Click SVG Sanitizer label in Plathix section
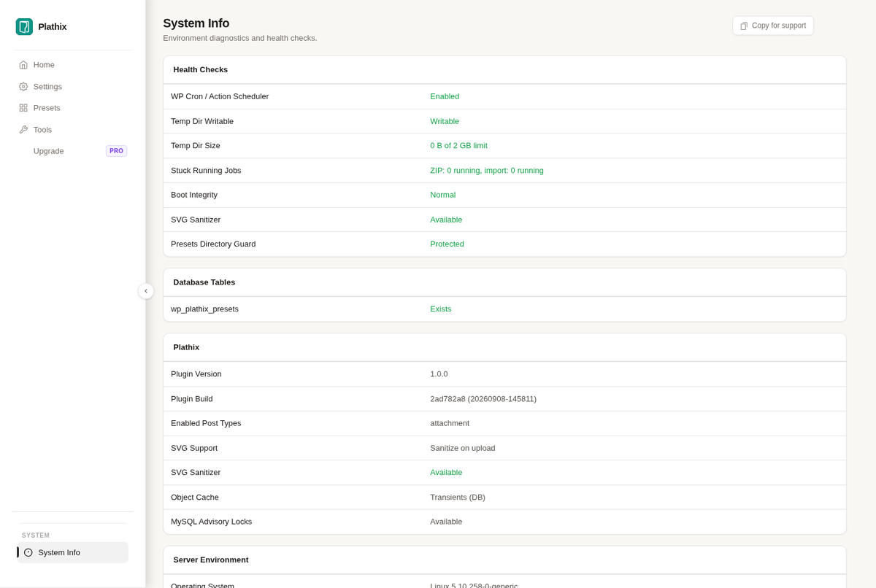This screenshot has width=876, height=588. click(196, 473)
